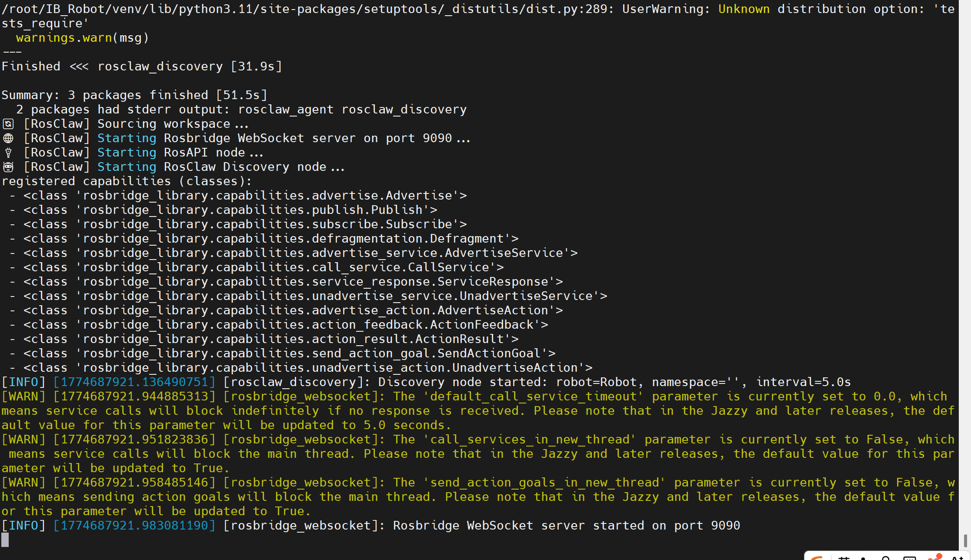Click the 'Summary: 3 packages finished' text
971x560 pixels.
[x=134, y=95]
